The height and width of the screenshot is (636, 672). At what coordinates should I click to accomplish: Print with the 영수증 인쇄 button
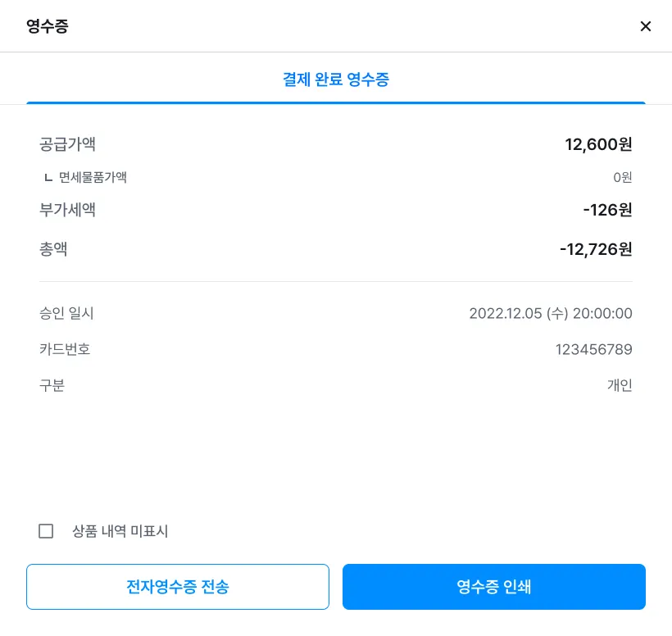(493, 587)
